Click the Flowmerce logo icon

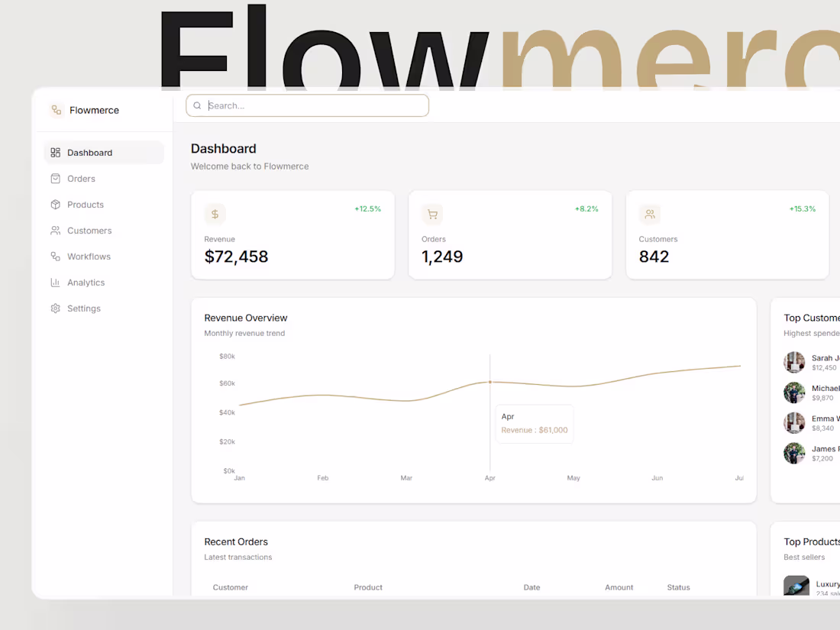[x=56, y=110]
